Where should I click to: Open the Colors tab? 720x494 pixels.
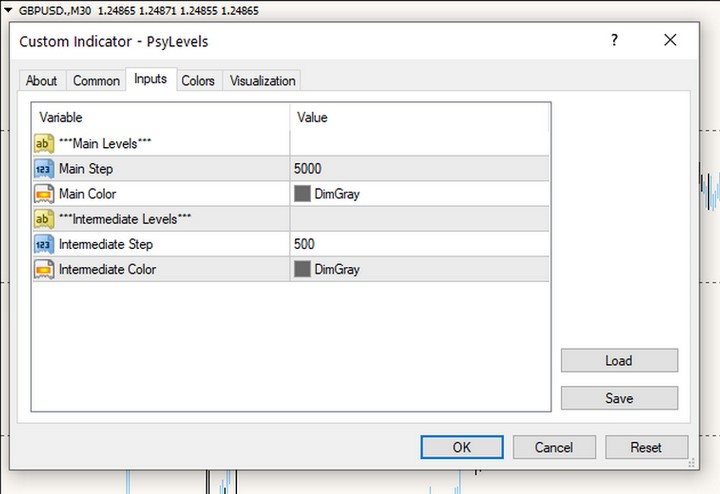[x=198, y=81]
